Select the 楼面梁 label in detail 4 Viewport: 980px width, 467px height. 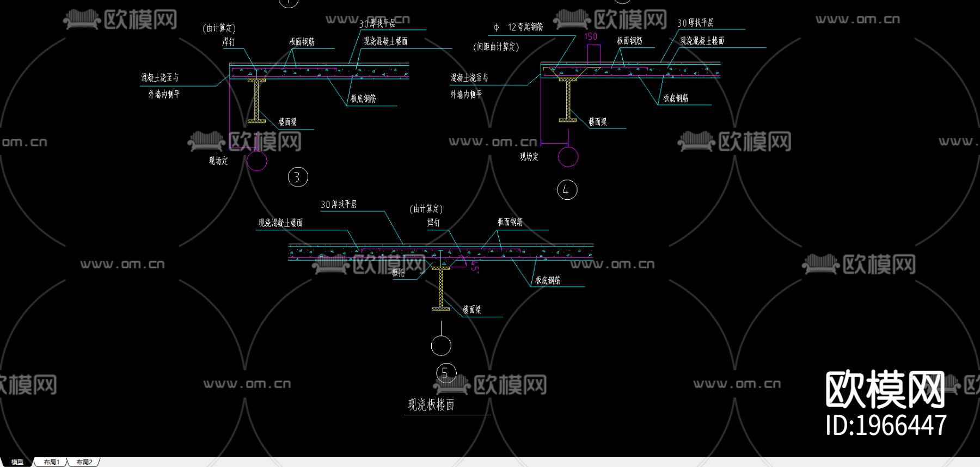point(597,122)
